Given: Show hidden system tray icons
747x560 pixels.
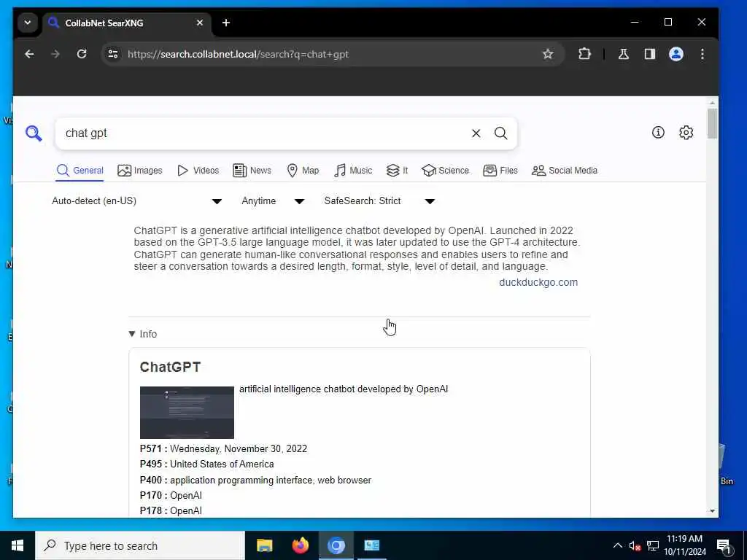Looking at the screenshot, I should 617,545.
